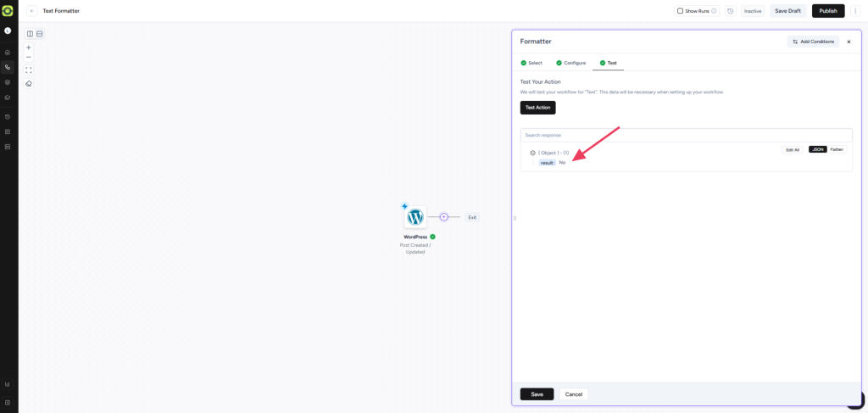868x413 pixels.
Task: Open the run history clock icon in header
Action: pyautogui.click(x=731, y=11)
